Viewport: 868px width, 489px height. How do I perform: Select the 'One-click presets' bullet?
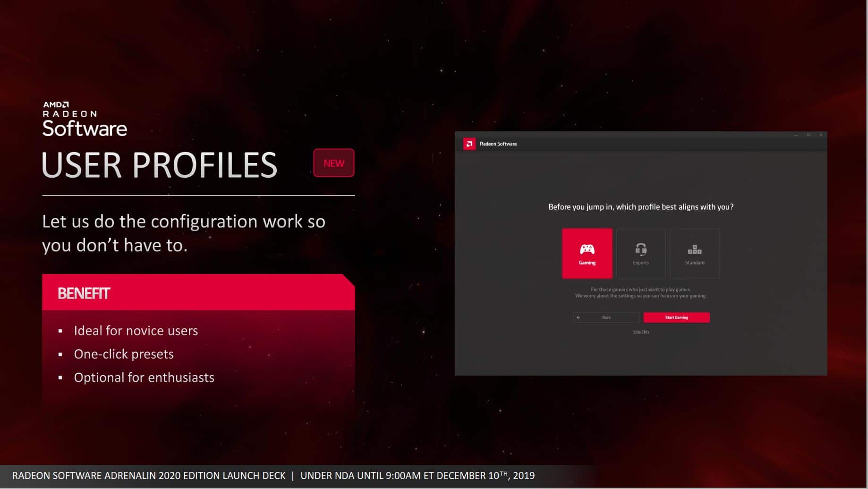pyautogui.click(x=124, y=354)
